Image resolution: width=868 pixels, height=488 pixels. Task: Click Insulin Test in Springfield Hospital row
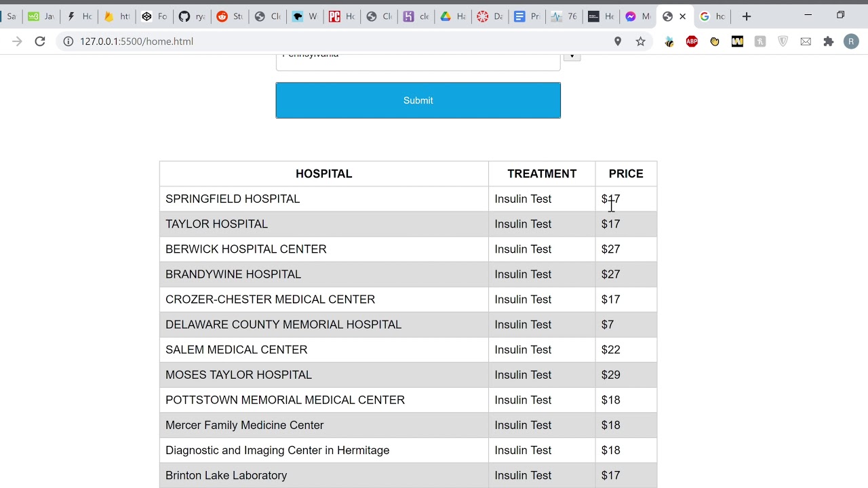(x=523, y=199)
